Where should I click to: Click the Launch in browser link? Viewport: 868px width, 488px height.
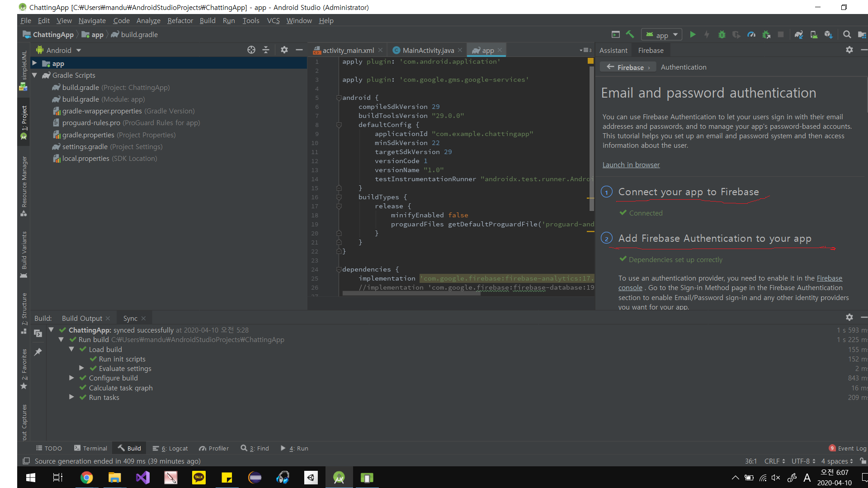click(x=631, y=165)
